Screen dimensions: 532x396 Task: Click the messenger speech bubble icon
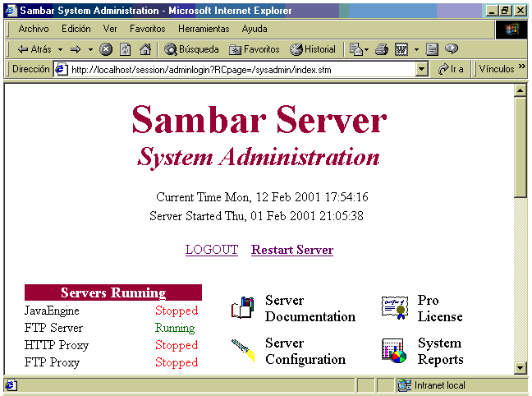point(452,49)
